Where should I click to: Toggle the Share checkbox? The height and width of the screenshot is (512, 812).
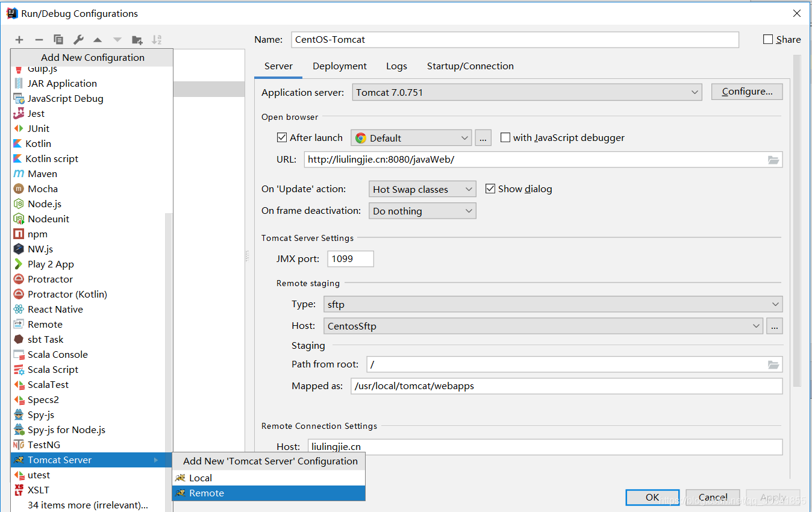tap(768, 39)
